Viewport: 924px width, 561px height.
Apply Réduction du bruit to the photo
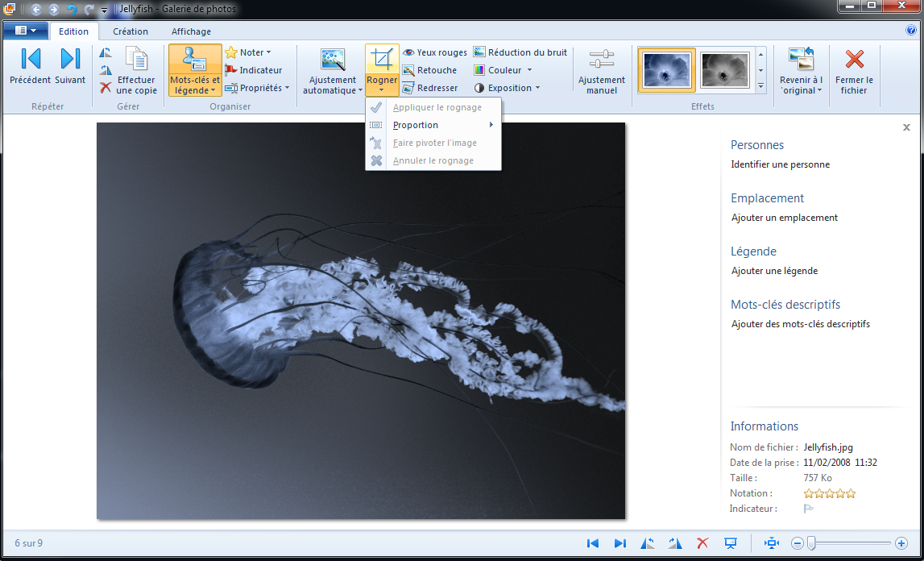[520, 52]
